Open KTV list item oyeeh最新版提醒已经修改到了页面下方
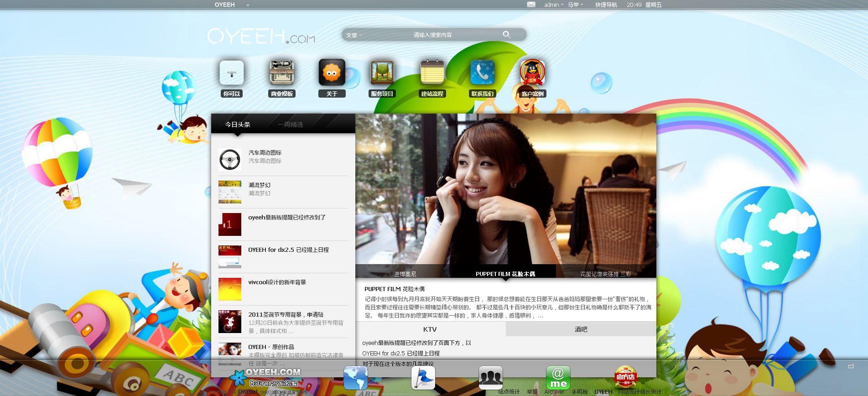The image size is (868, 396). 416,343
